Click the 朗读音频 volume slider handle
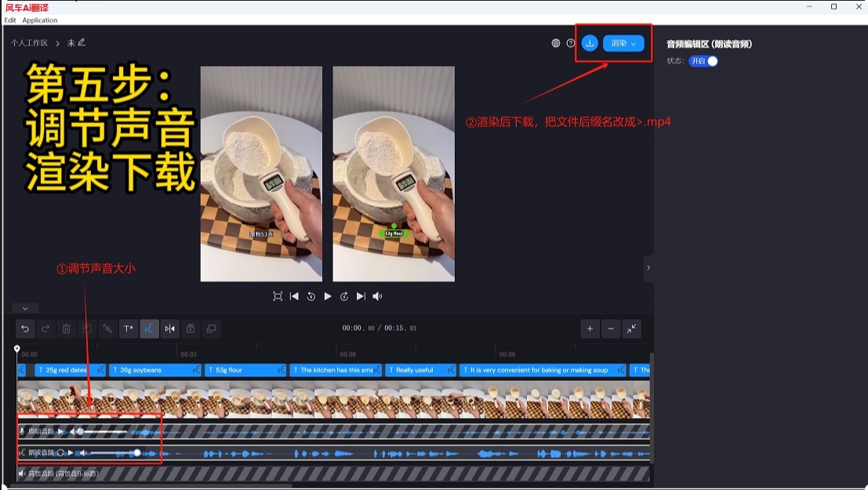This screenshot has width=868, height=490. coord(137,452)
